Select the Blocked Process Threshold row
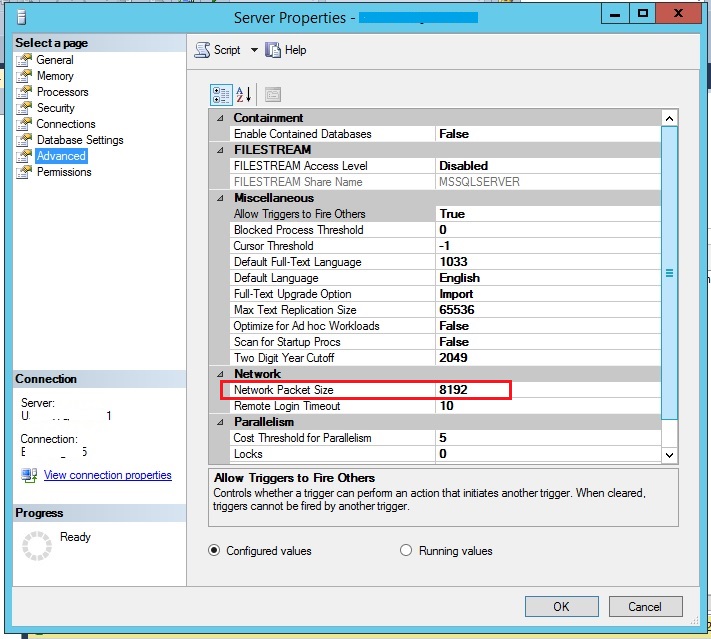The image size is (711, 639). click(446, 230)
